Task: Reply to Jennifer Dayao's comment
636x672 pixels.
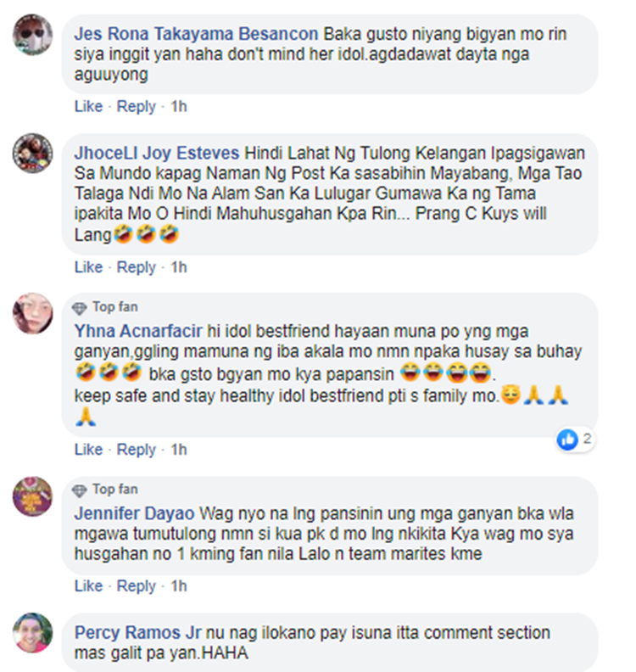Action: click(137, 585)
